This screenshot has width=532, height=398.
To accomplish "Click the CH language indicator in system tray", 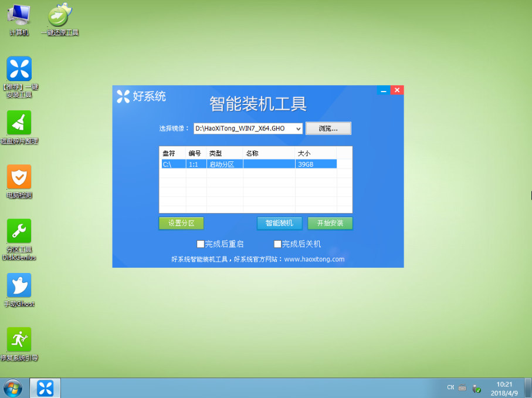I will 450,387.
